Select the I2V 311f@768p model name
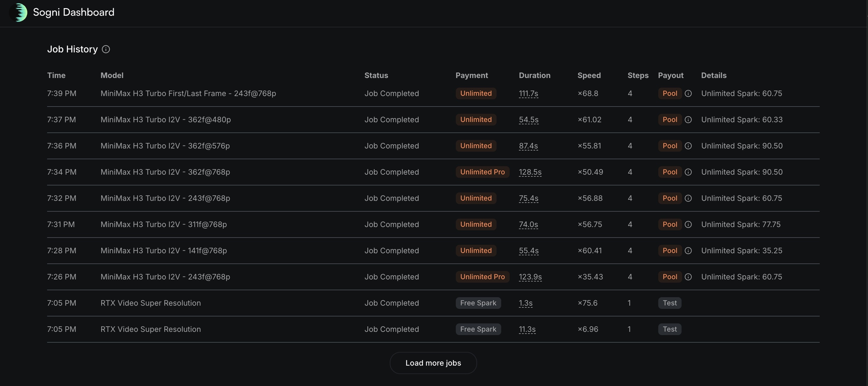Image resolution: width=868 pixels, height=386 pixels. [x=163, y=224]
